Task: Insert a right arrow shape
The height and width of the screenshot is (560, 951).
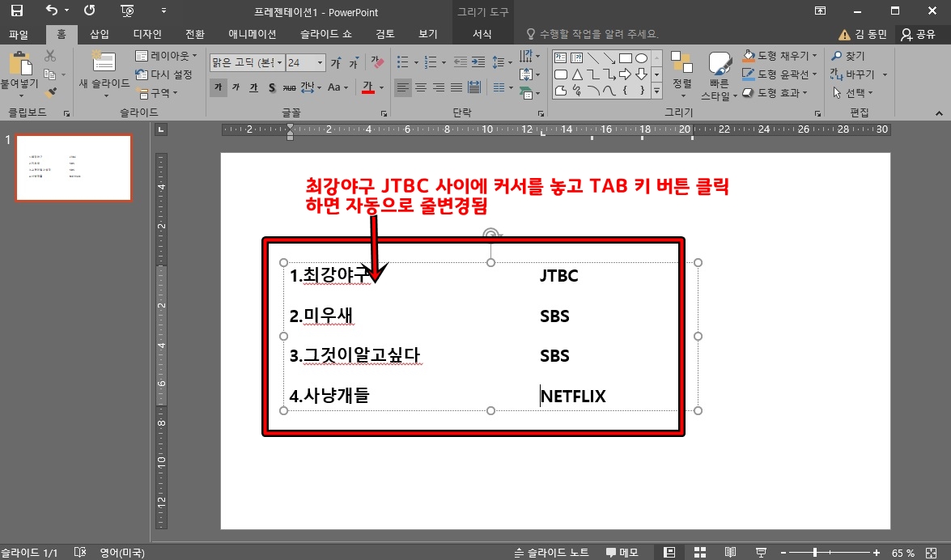Action: (x=626, y=74)
